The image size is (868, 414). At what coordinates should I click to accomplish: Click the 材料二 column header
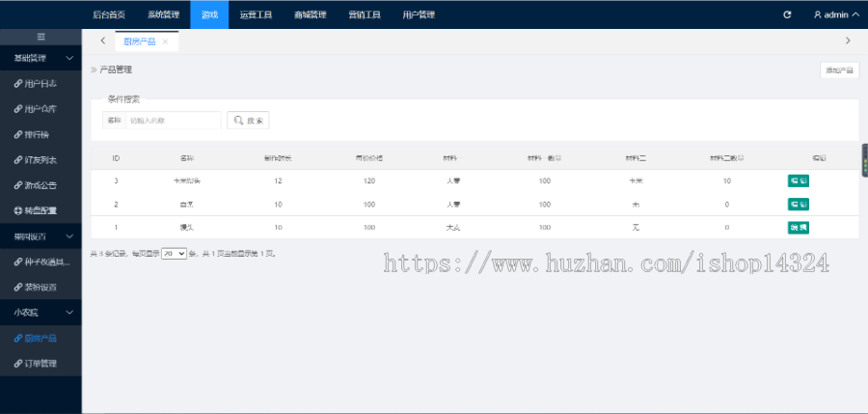636,158
